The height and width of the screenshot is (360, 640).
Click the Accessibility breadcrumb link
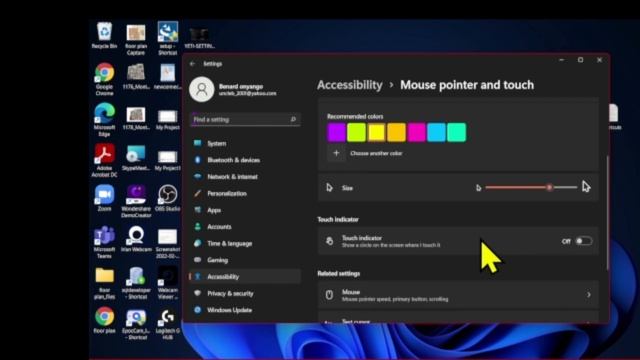(350, 85)
